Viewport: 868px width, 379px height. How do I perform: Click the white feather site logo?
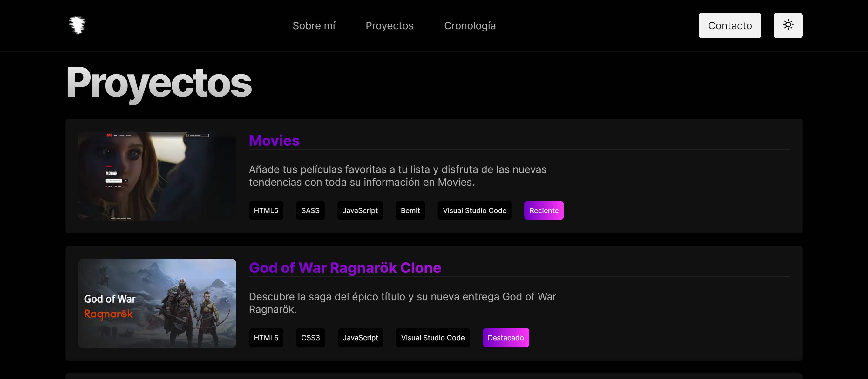[77, 25]
